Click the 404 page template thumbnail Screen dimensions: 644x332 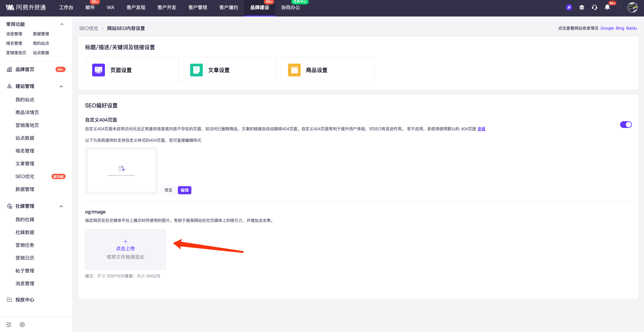click(121, 171)
